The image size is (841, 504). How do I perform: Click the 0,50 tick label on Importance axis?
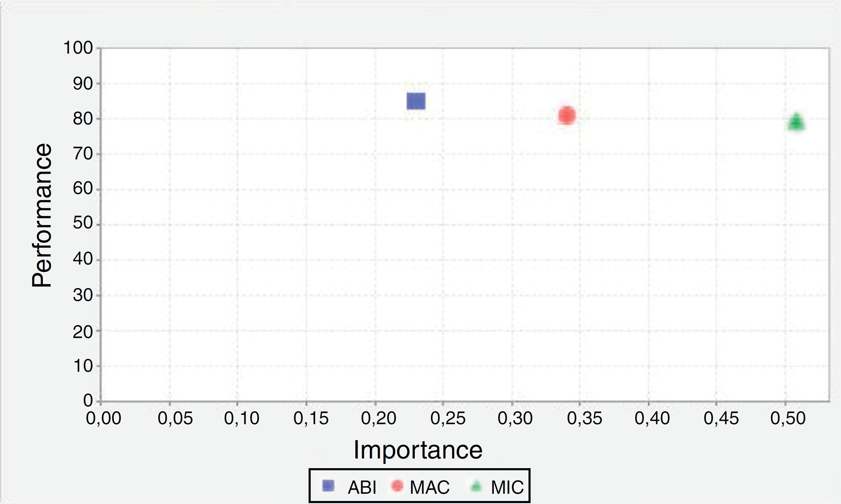click(788, 418)
